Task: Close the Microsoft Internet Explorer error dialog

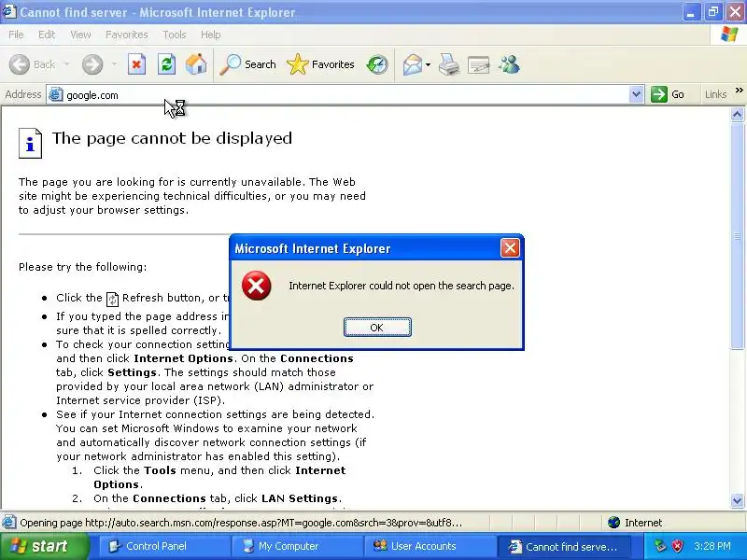Action: [x=510, y=248]
